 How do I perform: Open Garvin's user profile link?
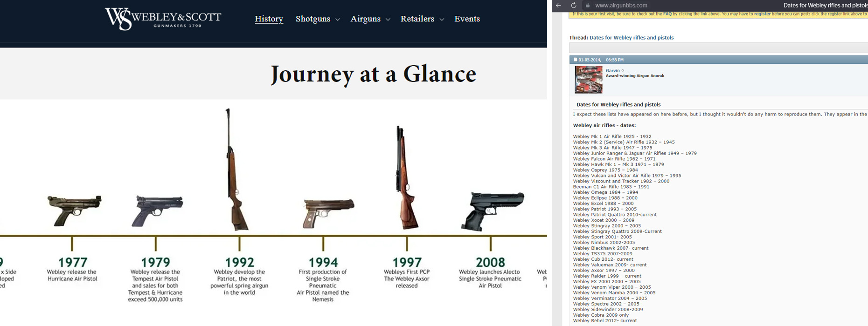click(613, 71)
